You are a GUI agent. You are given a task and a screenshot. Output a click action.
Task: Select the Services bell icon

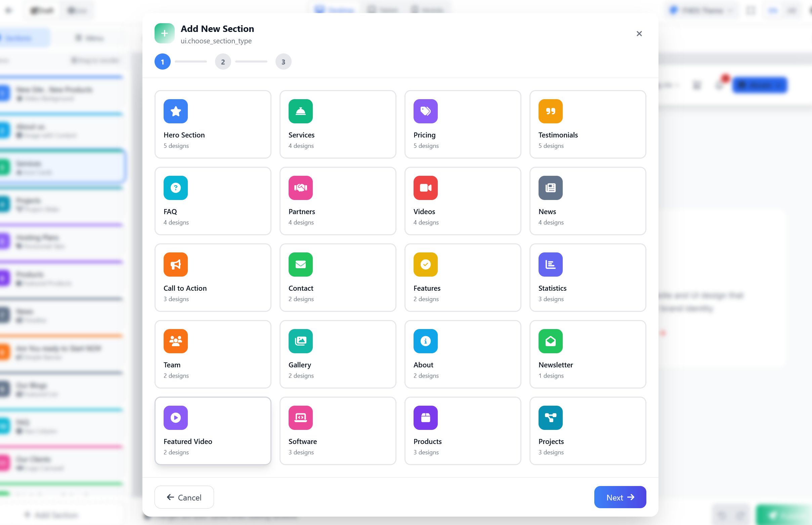click(300, 111)
